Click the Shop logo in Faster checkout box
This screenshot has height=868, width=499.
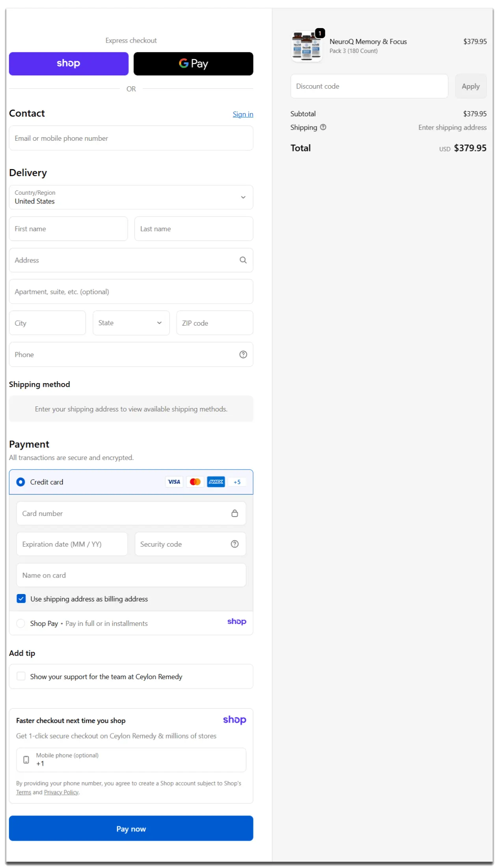click(235, 720)
